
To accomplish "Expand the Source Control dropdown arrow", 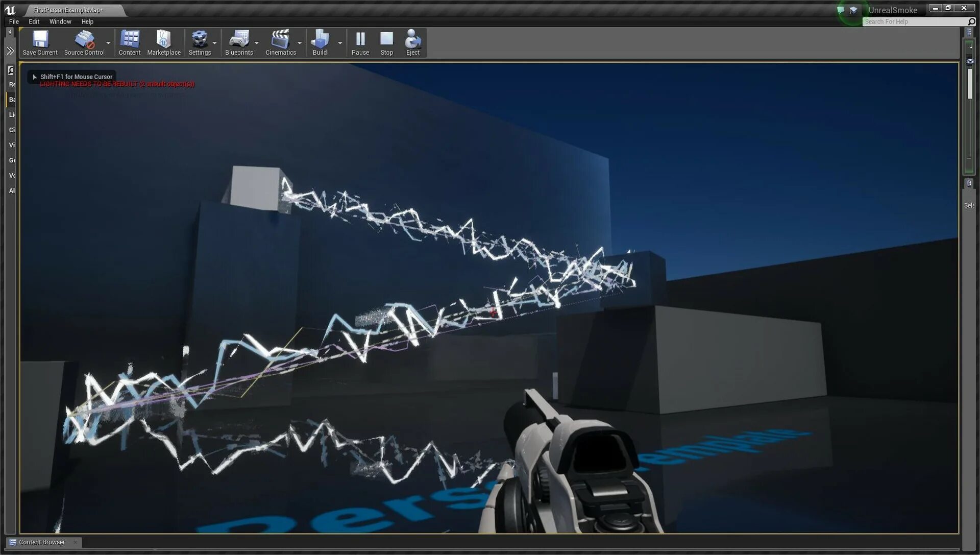I will click(x=108, y=43).
